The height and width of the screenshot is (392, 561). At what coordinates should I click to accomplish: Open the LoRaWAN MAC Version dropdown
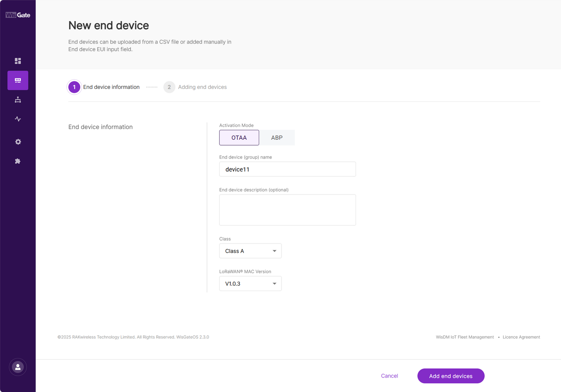[x=250, y=283]
